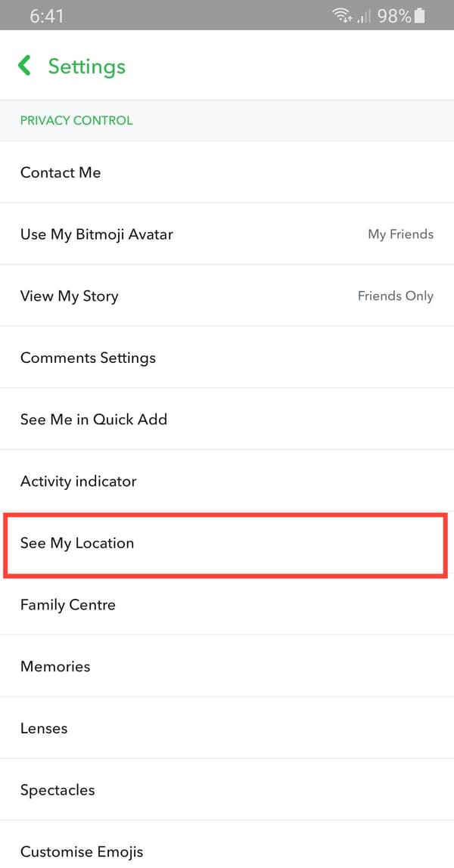Screen dimensions: 454x868
Task: Tap the Settings title to return
Action: click(x=86, y=66)
